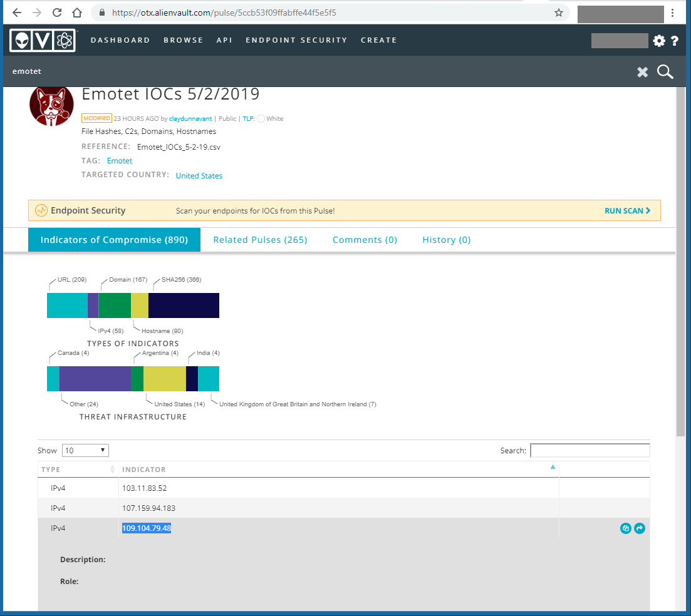The width and height of the screenshot is (691, 616).
Task: Sort by the Type column arrows
Action: point(112,470)
